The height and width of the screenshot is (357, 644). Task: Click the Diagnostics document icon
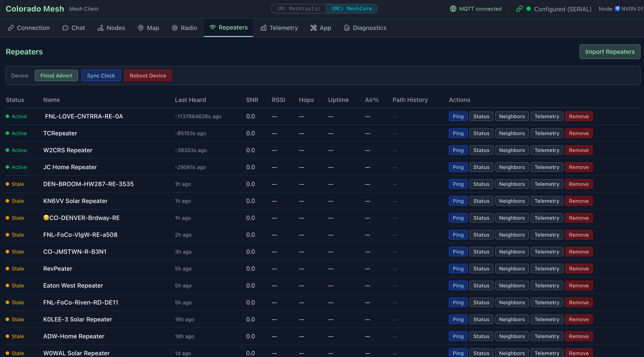point(347,28)
